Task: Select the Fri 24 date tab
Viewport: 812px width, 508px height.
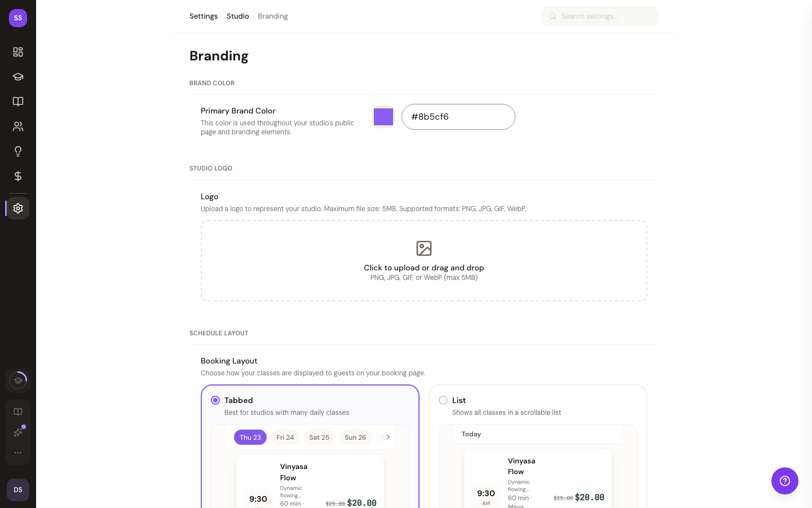Action: [285, 437]
